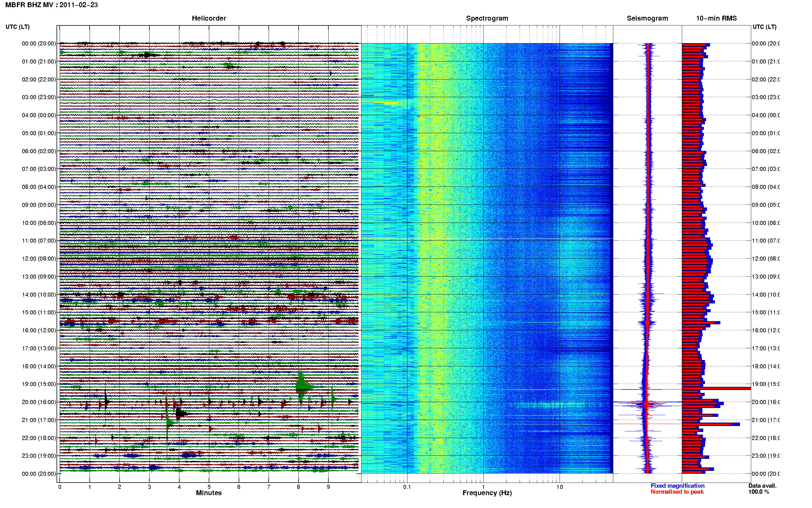Click the Frequency (Hz) axis label

[487, 493]
